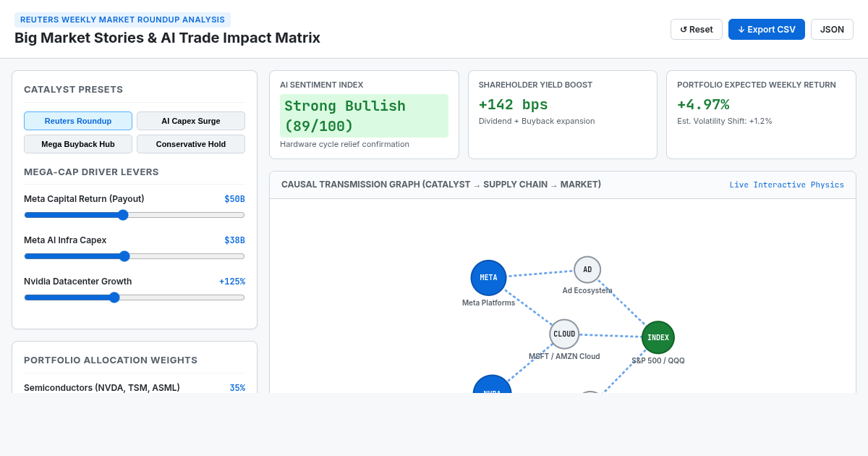The width and height of the screenshot is (868, 456).
Task: Click the $38B capex value
Action: pyautogui.click(x=234, y=240)
